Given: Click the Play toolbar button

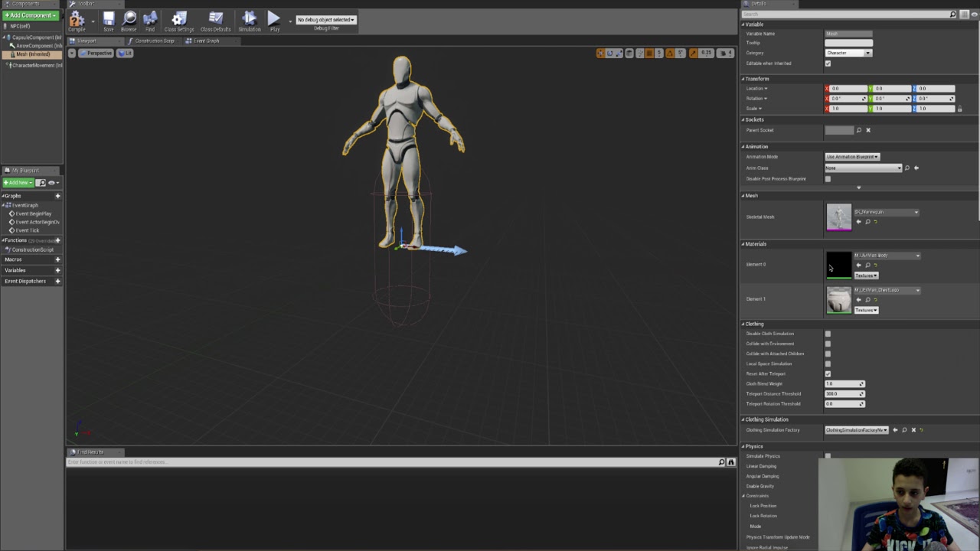Looking at the screenshot, I should [274, 21].
